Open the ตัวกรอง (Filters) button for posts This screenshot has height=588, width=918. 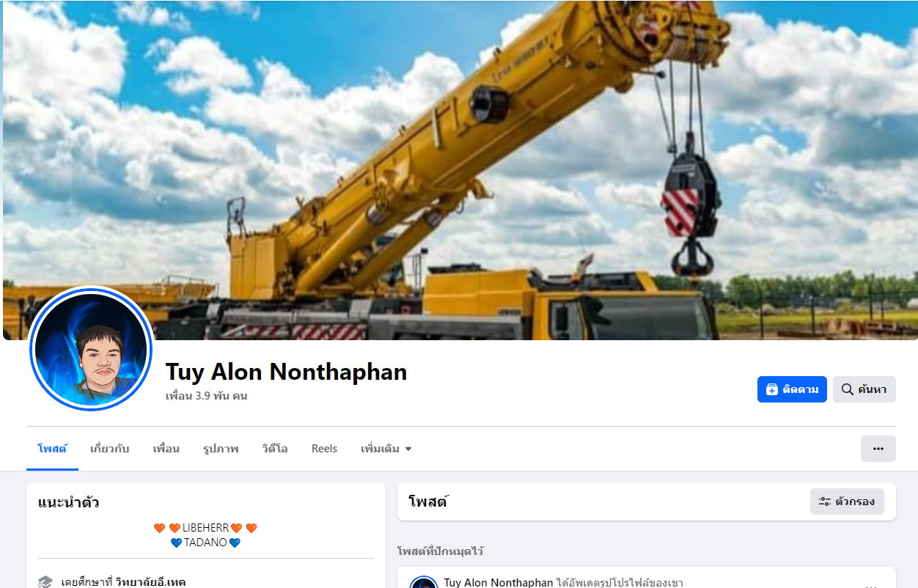pyautogui.click(x=847, y=501)
